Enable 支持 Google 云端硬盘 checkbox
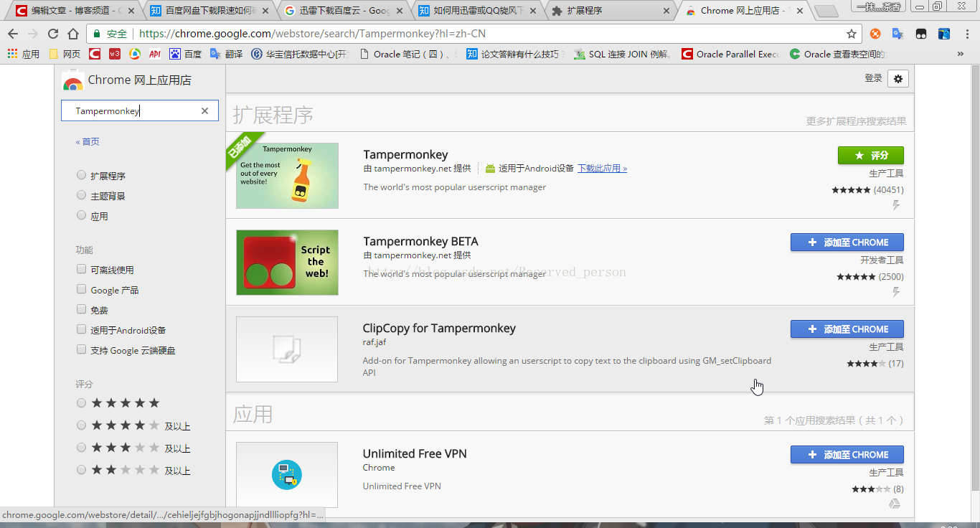980x528 pixels. (x=81, y=349)
